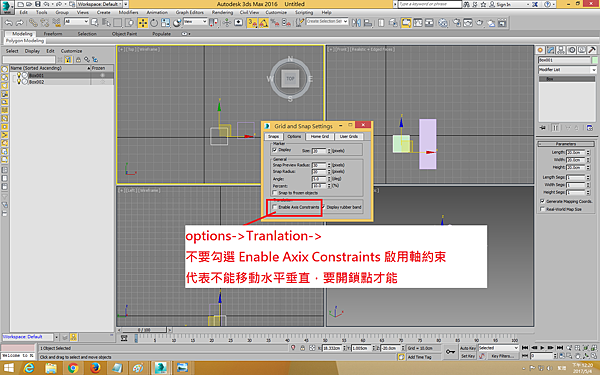Switch to the Snaps tab

coord(274,137)
